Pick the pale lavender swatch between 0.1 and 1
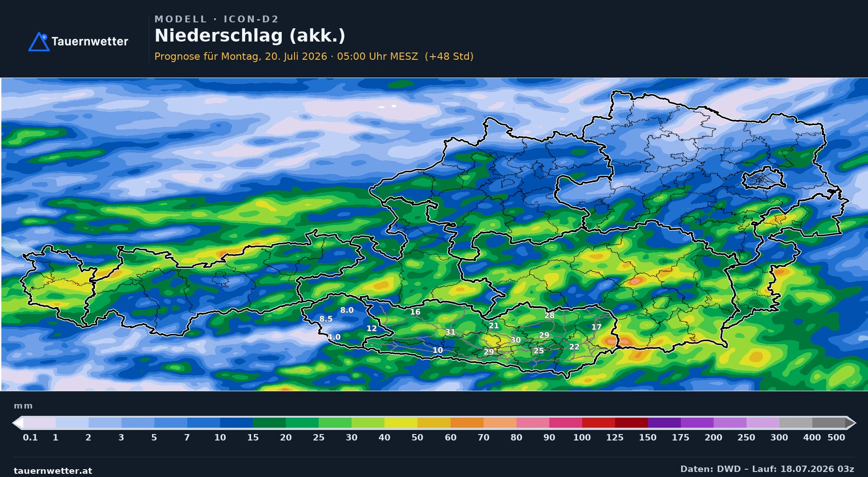 [39, 423]
